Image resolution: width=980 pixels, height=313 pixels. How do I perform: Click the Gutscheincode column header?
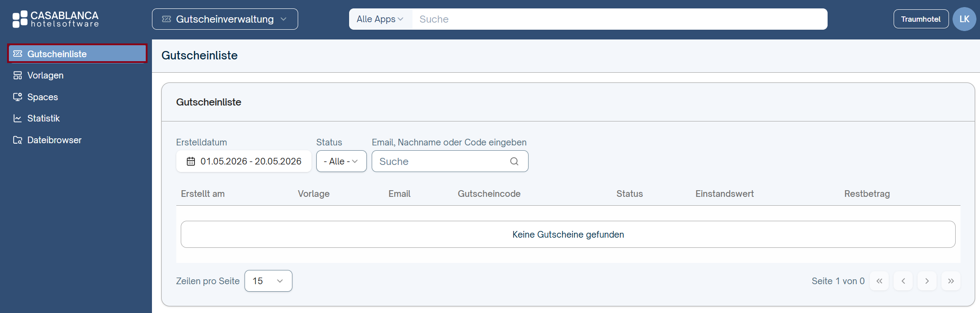pyautogui.click(x=489, y=194)
